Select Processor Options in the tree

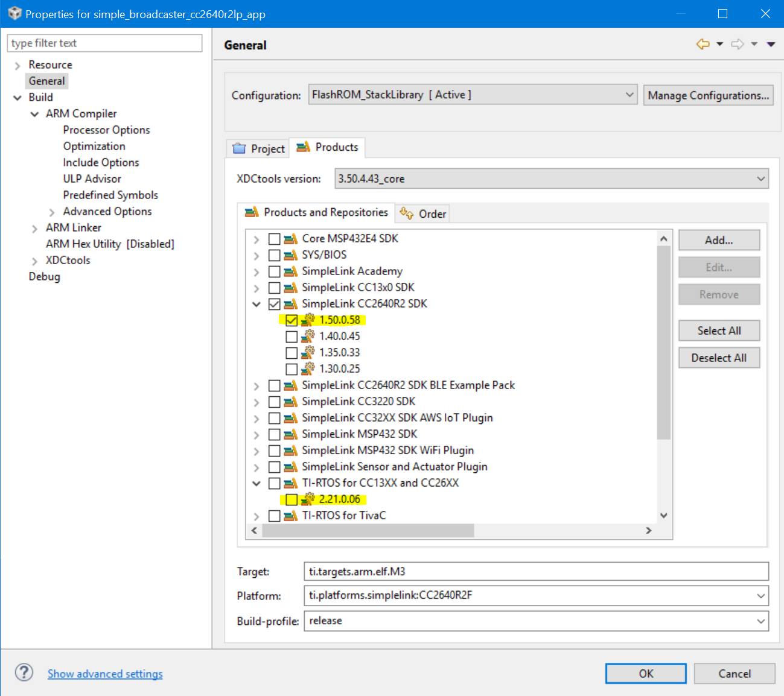pos(106,130)
